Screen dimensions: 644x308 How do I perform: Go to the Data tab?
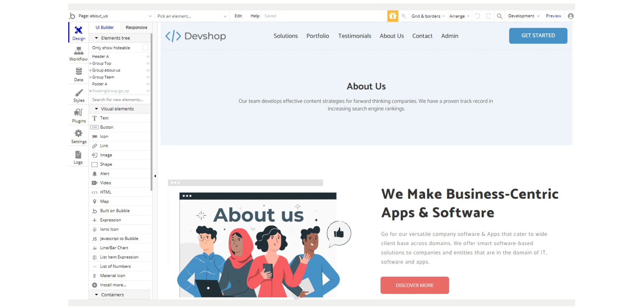78,74
